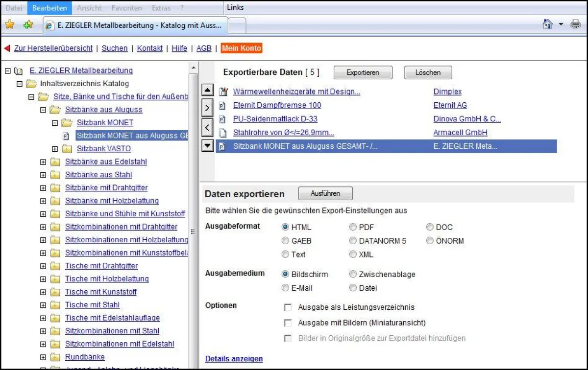Click the home icon in toolbar
This screenshot has height=370, width=588.
547,24
